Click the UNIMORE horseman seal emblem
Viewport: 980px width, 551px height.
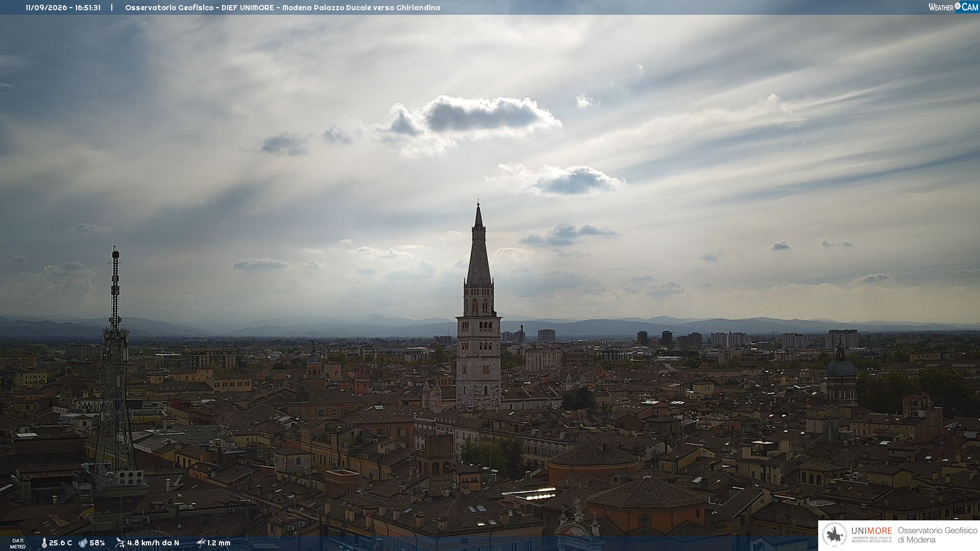point(835,535)
